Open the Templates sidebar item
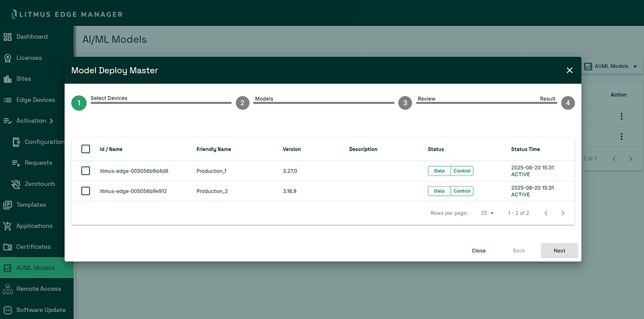The height and width of the screenshot is (319, 644). pos(31,205)
